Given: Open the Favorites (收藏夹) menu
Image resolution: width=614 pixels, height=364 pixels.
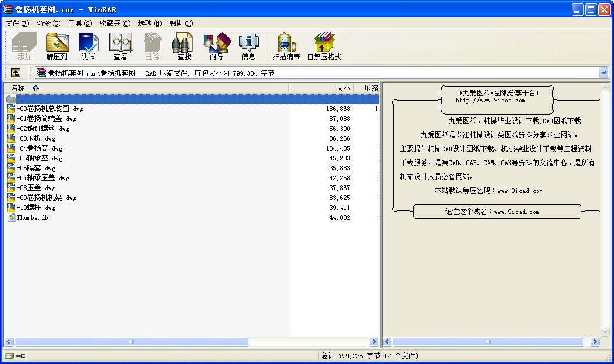Looking at the screenshot, I should (115, 23).
